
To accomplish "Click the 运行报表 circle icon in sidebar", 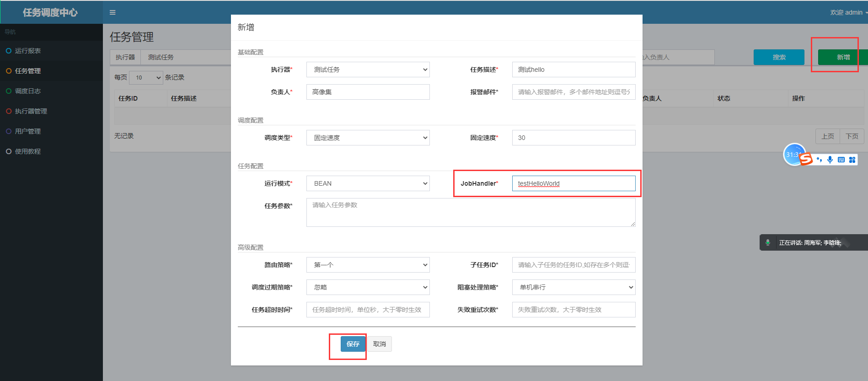I will (x=9, y=51).
